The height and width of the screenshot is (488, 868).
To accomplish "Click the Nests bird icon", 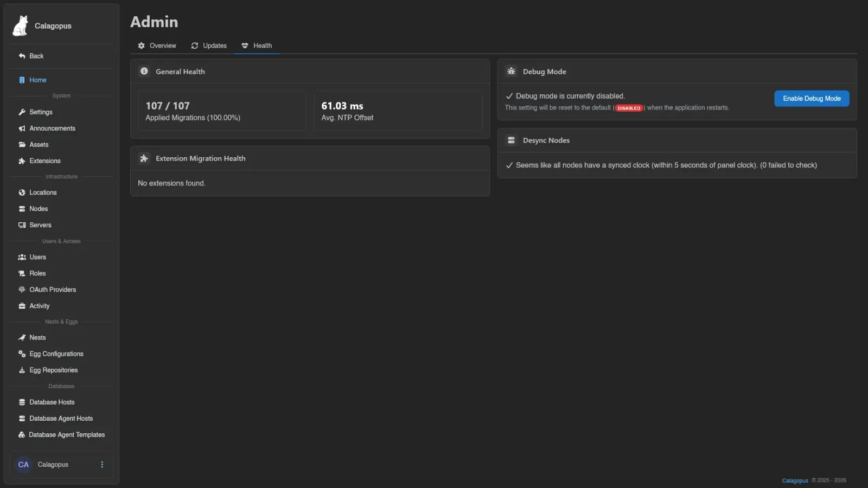I will (22, 337).
